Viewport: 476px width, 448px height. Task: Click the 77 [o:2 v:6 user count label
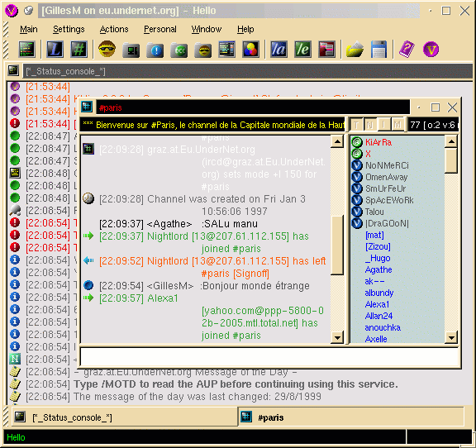pyautogui.click(x=433, y=125)
